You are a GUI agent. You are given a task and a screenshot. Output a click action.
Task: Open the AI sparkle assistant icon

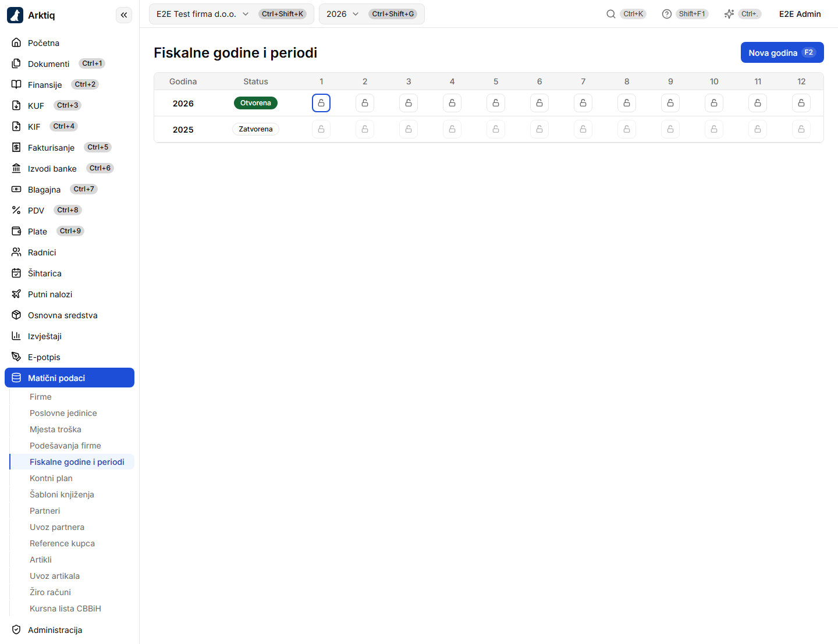pos(729,14)
